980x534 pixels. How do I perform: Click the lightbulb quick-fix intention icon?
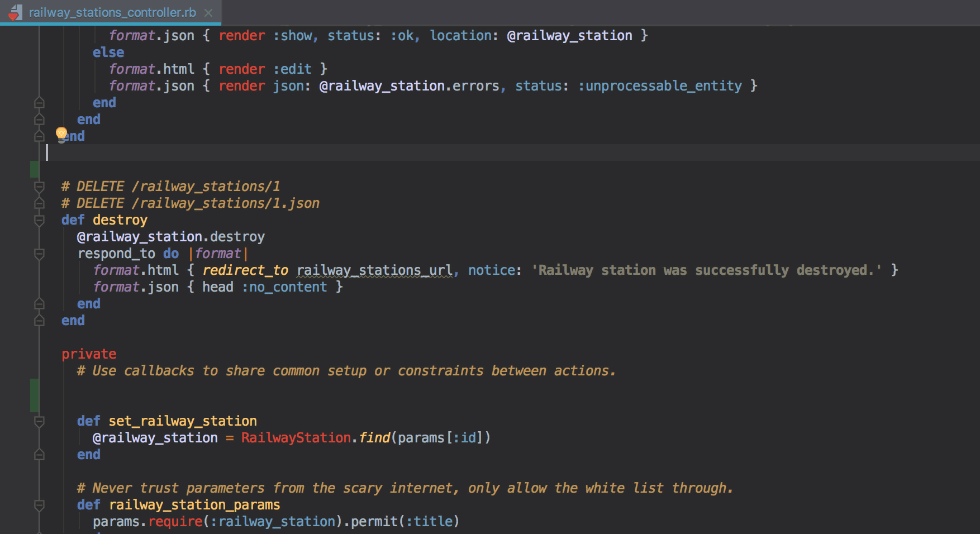61,135
